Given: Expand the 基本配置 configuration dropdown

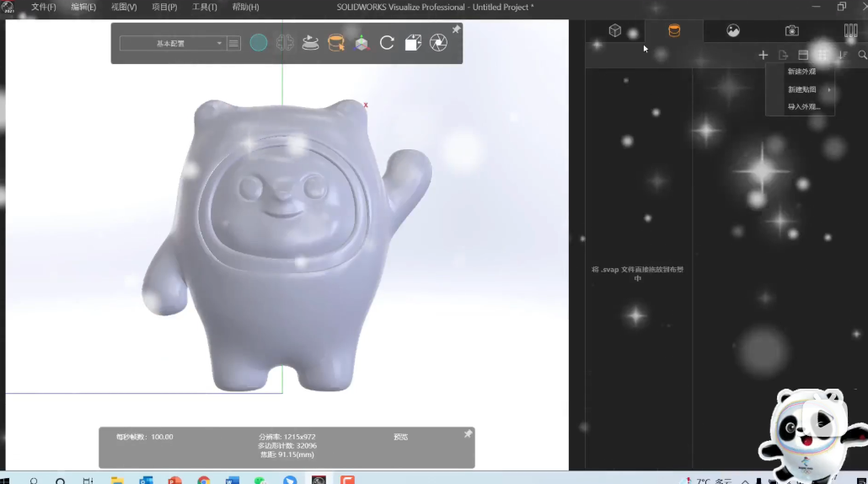Looking at the screenshot, I should tap(172, 43).
